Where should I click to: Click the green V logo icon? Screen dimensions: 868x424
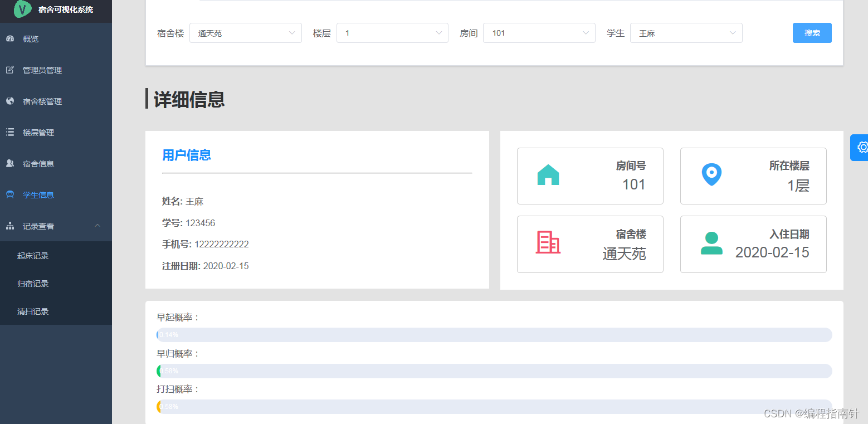[23, 8]
